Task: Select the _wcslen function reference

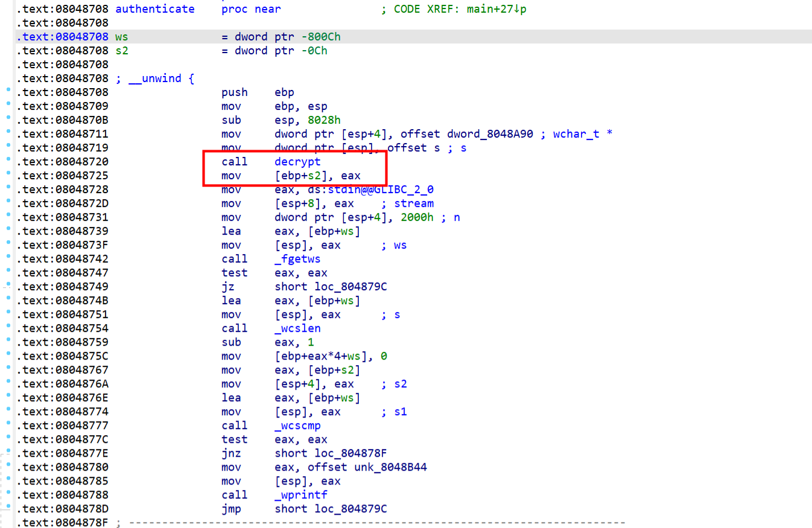Action: click(x=297, y=328)
